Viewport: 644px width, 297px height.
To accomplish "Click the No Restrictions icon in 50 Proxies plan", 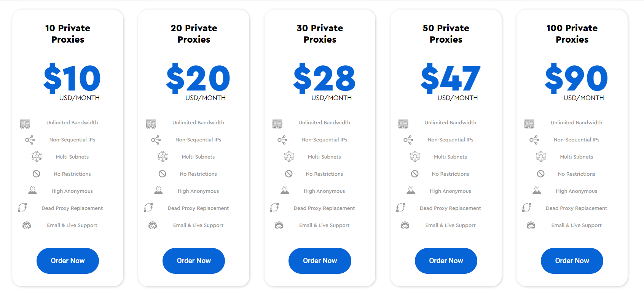I will 415,174.
